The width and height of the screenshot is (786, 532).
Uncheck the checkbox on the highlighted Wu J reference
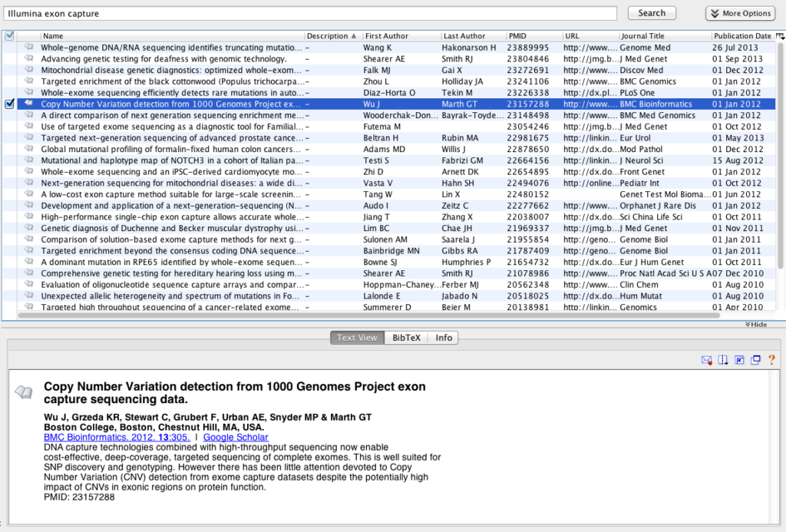point(9,104)
